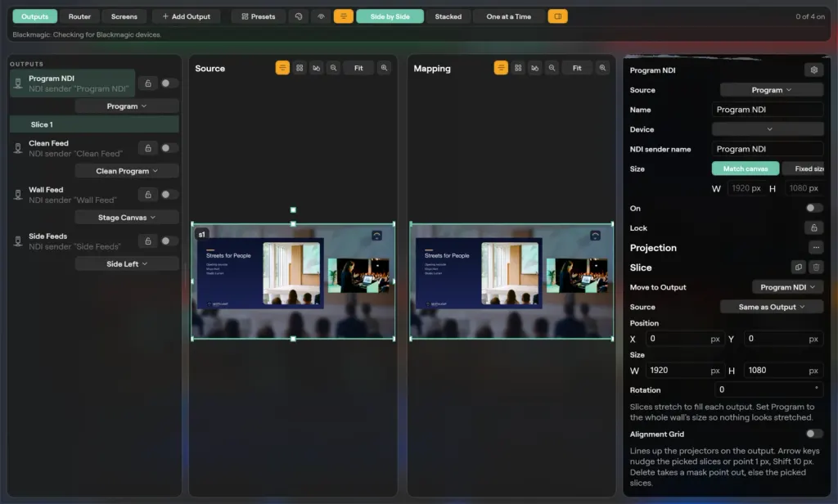The height and width of the screenshot is (504, 838).
Task: Lock the Program NDI output in list
Action: [x=148, y=83]
